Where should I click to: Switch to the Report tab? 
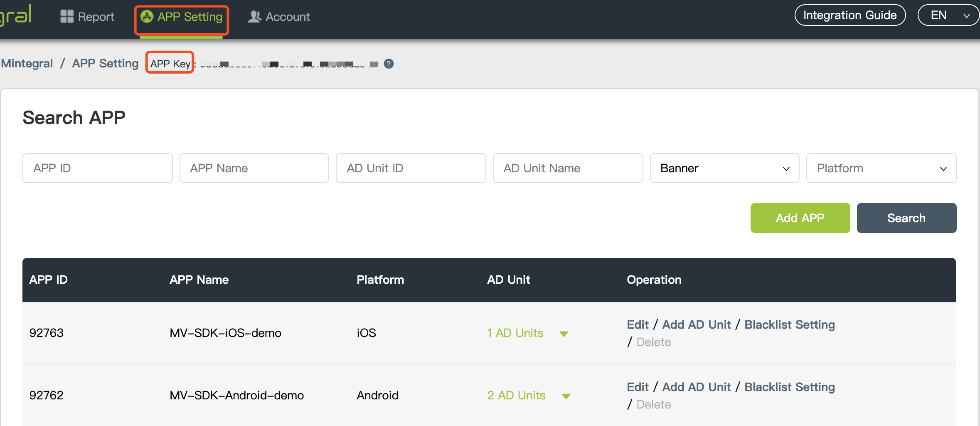point(96,17)
